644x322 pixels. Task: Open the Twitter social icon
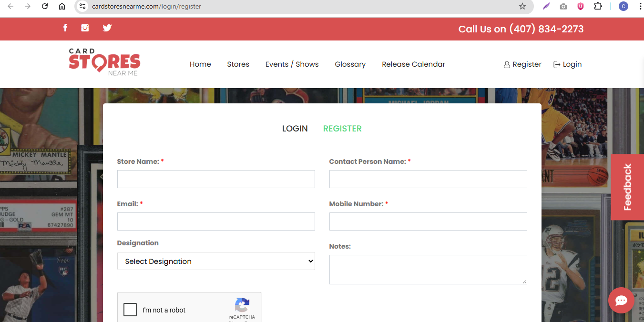click(x=107, y=28)
